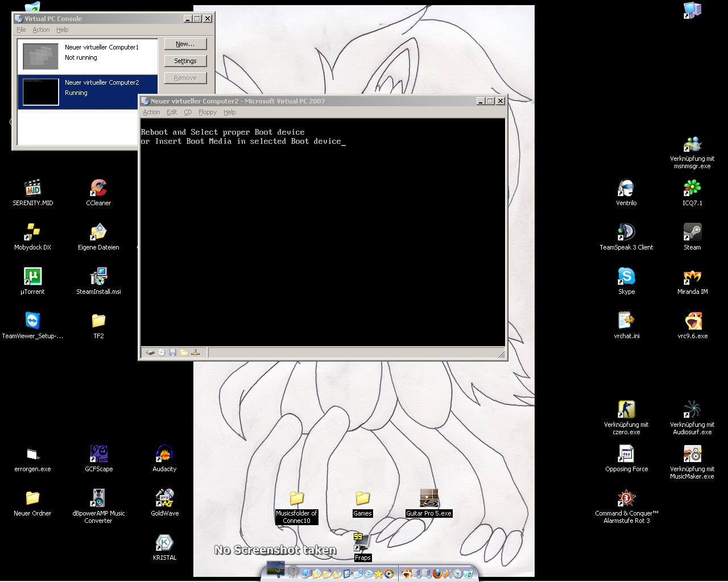Open Action menu in Virtual PC Console
This screenshot has width=728, height=582.
[x=41, y=30]
